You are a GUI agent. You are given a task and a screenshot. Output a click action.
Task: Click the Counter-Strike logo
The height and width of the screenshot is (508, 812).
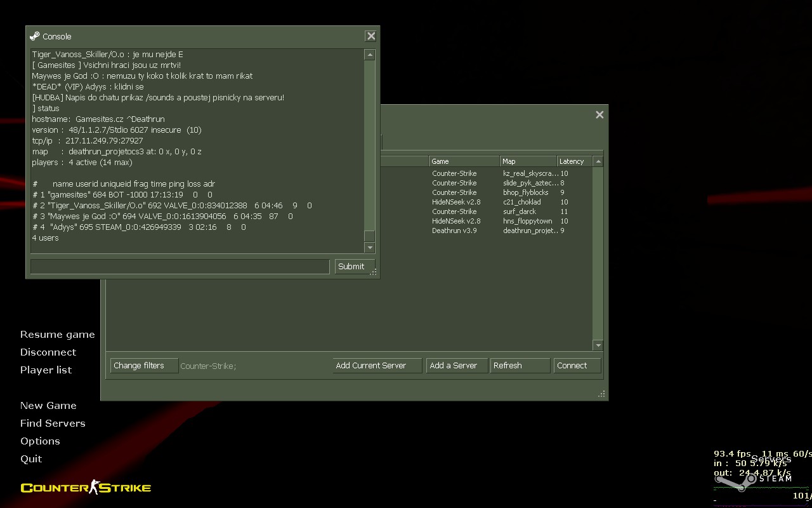(86, 487)
